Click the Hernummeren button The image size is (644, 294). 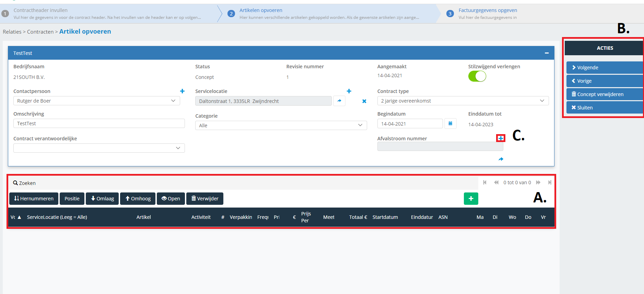click(x=34, y=199)
